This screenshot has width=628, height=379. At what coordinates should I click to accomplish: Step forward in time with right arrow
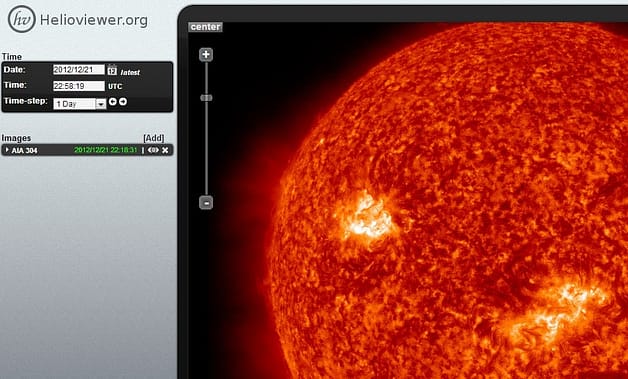[x=123, y=102]
